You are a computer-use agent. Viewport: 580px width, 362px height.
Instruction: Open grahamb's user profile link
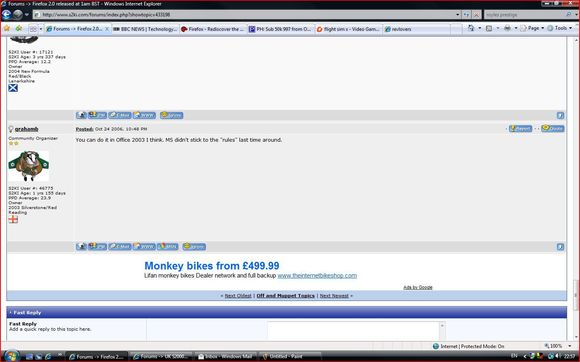26,129
